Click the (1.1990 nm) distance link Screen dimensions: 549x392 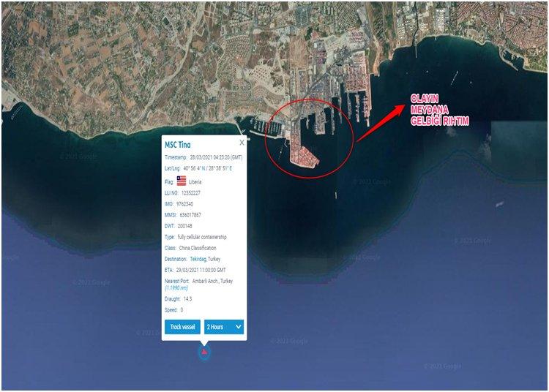click(x=176, y=288)
